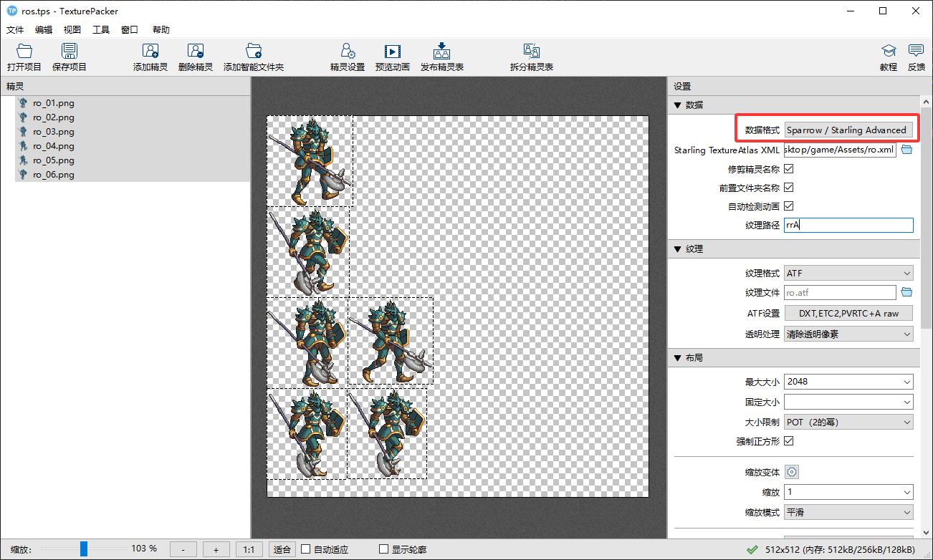Open the 纹理格式 ATF dropdown
The image size is (933, 560).
(848, 274)
